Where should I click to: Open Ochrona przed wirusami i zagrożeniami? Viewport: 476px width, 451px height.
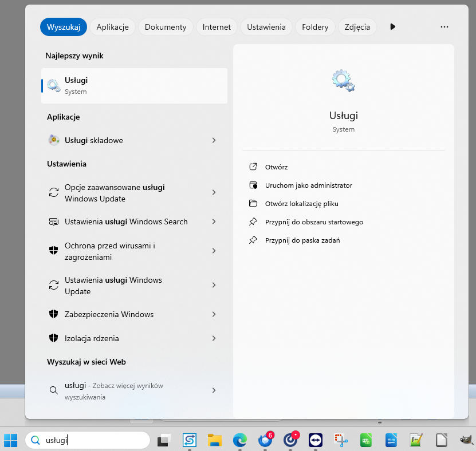pyautogui.click(x=110, y=251)
